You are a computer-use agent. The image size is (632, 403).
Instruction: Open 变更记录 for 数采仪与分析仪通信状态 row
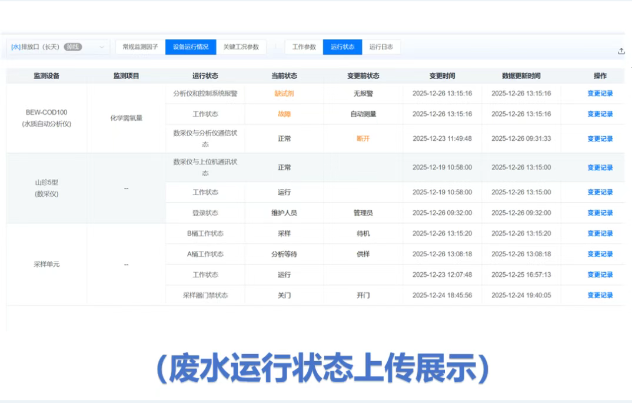(x=600, y=139)
